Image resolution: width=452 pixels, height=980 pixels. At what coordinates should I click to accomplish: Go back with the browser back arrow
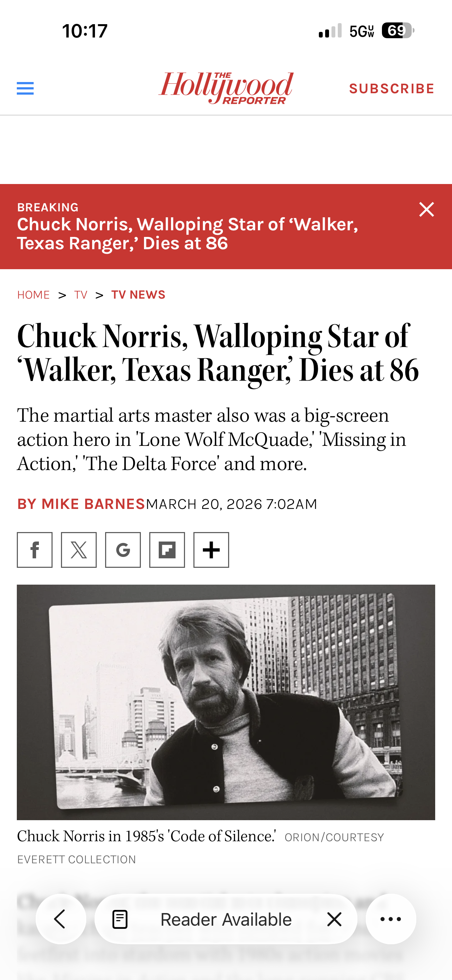[x=61, y=919]
